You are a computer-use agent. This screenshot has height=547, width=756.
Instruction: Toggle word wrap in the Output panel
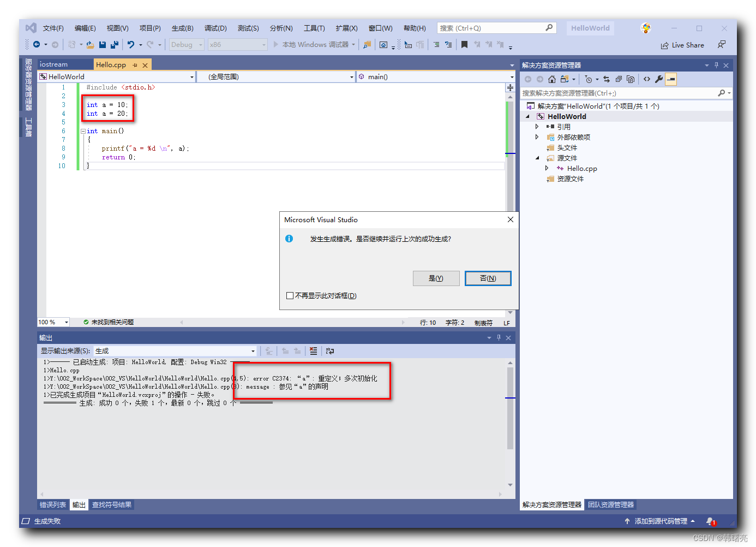point(330,351)
